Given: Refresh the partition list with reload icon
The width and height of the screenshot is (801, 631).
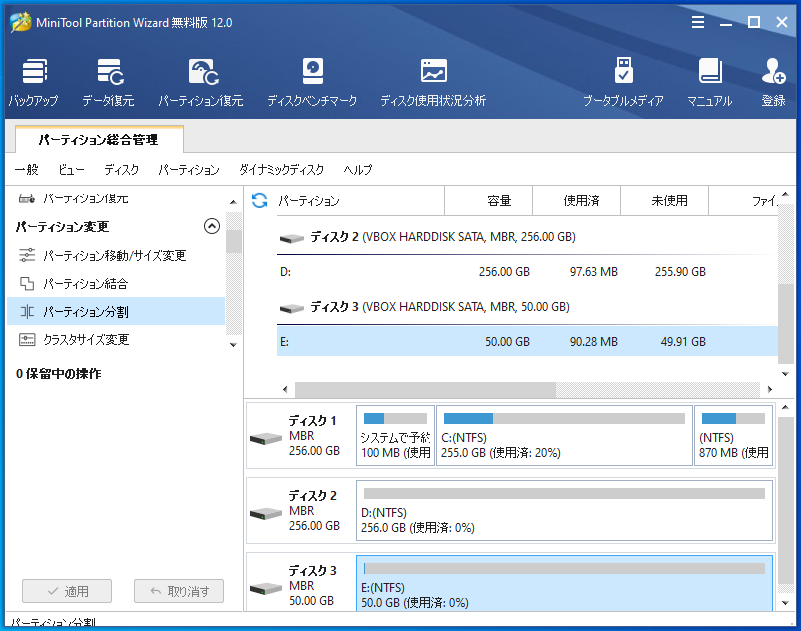Looking at the screenshot, I should pos(260,200).
